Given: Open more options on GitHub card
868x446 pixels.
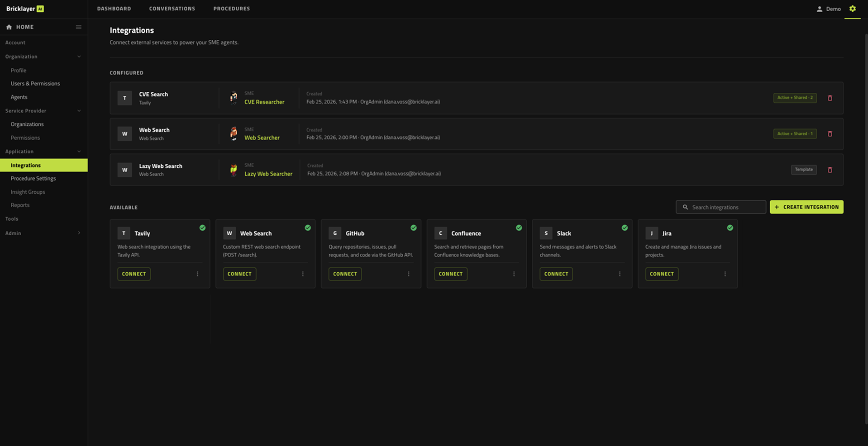Looking at the screenshot, I should 409,274.
